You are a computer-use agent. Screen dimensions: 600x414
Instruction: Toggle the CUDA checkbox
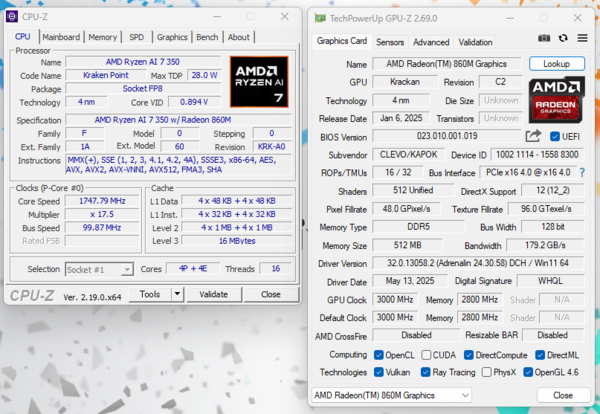point(426,355)
